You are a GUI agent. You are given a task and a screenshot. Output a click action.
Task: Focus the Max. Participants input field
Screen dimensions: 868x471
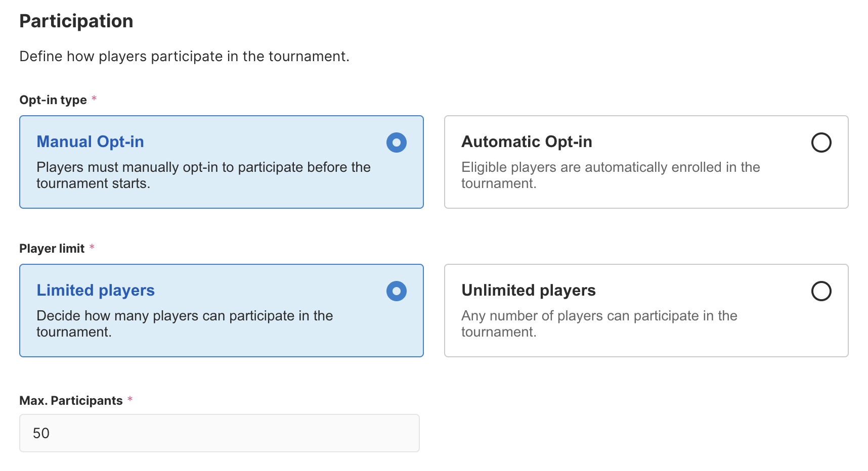coord(219,433)
